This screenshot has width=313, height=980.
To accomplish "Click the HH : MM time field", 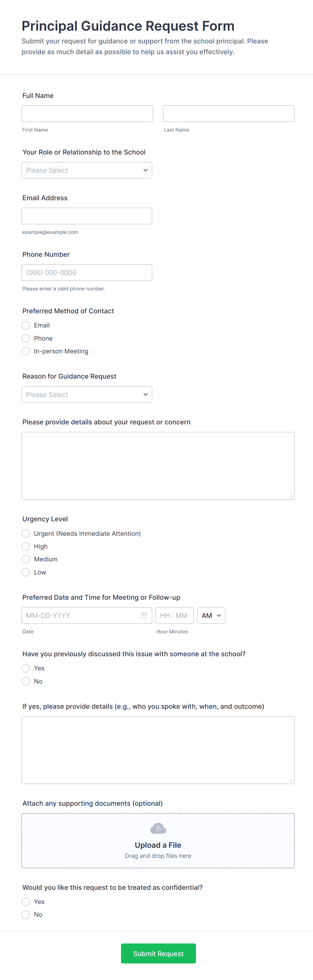I will (x=174, y=615).
